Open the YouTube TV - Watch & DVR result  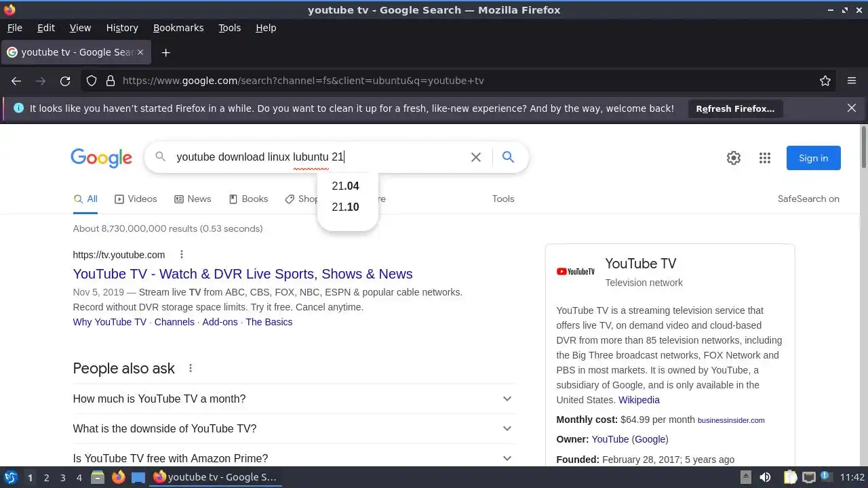(x=243, y=274)
